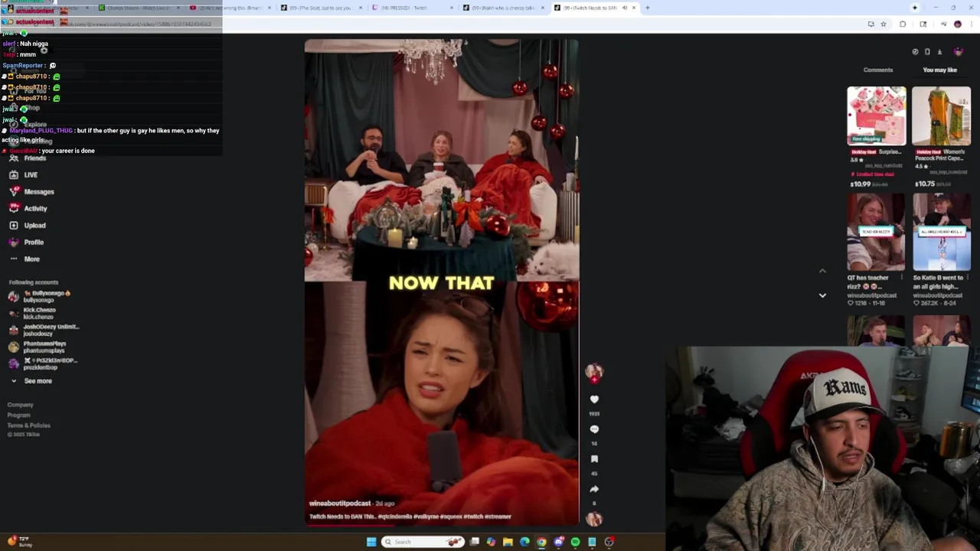Click the taskbar Search box
This screenshot has height=551, width=980.
(x=423, y=542)
